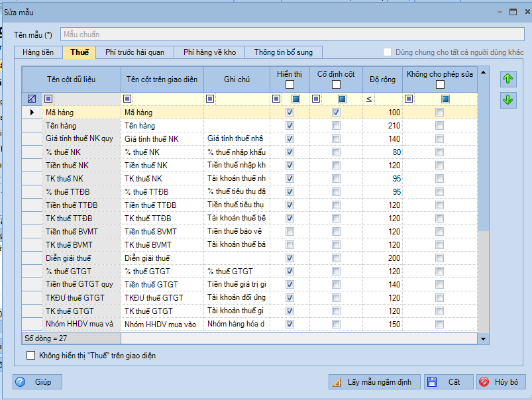
Task: Uncheck Cố định cột for Mã hàng row
Action: click(336, 113)
